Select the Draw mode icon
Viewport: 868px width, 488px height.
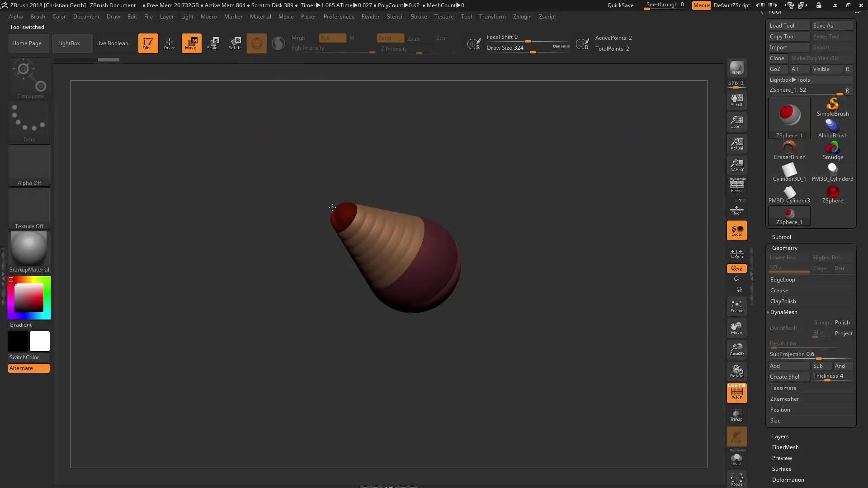pyautogui.click(x=170, y=43)
